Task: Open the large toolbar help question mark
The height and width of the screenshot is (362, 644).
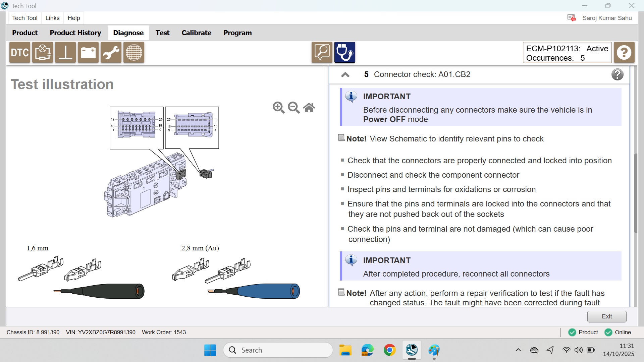Action: pyautogui.click(x=624, y=53)
